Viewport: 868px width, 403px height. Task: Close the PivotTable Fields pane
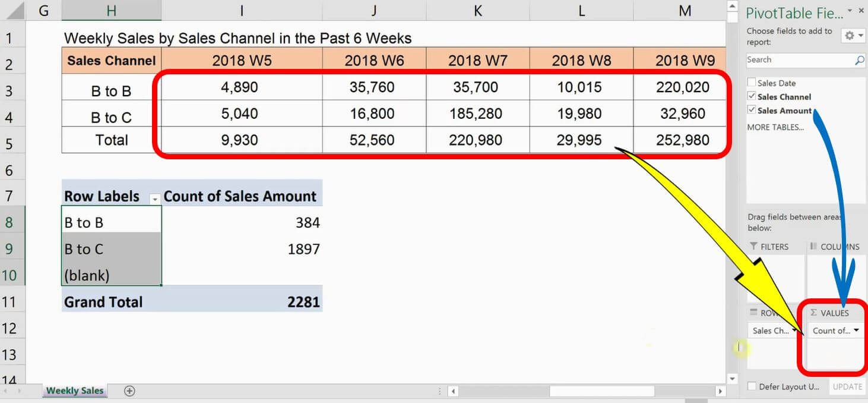tap(861, 10)
